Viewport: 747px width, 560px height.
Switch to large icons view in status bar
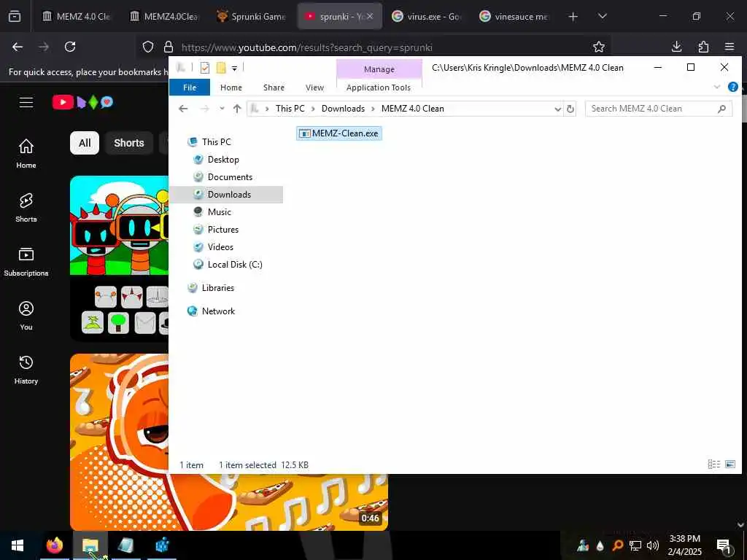[730, 464]
